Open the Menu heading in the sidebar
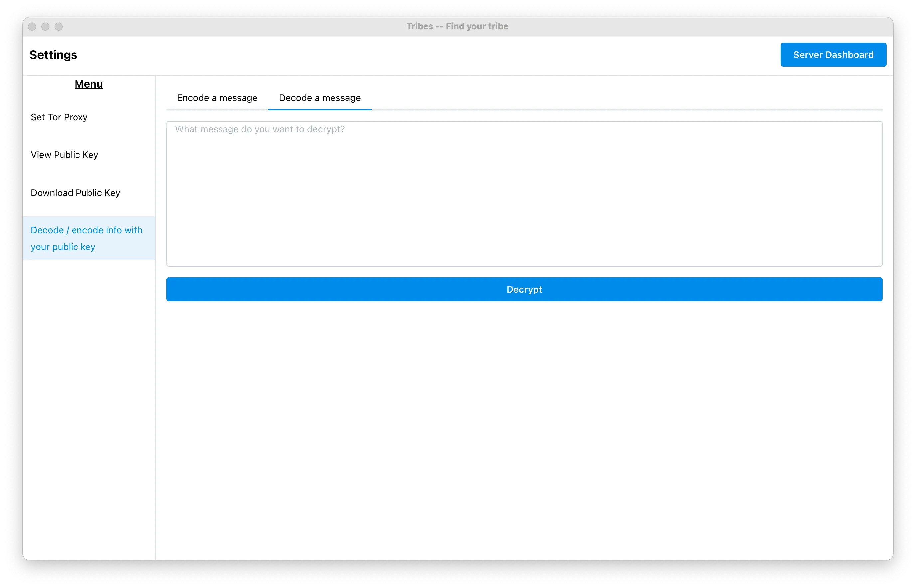This screenshot has width=916, height=588. pyautogui.click(x=88, y=84)
